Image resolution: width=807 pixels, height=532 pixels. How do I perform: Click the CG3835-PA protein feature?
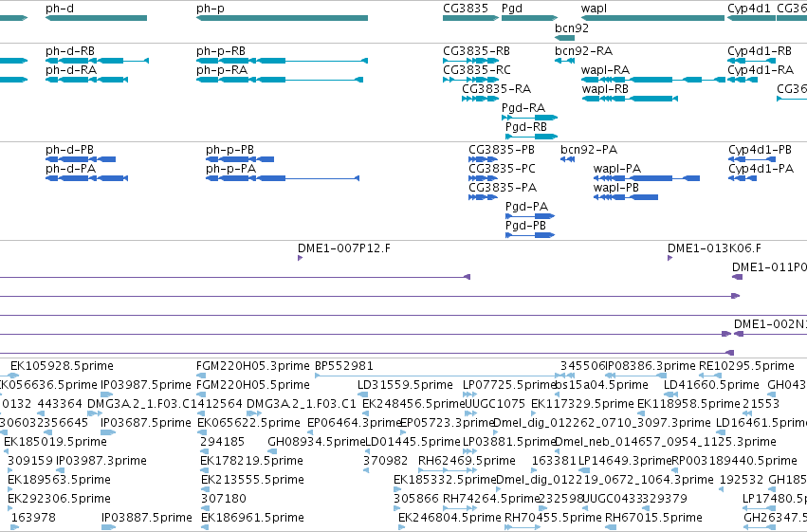(503, 188)
